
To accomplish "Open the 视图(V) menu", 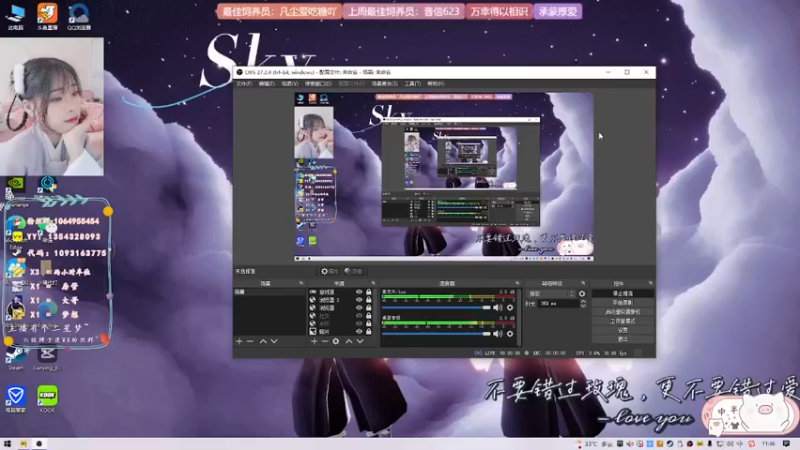I will (x=290, y=84).
